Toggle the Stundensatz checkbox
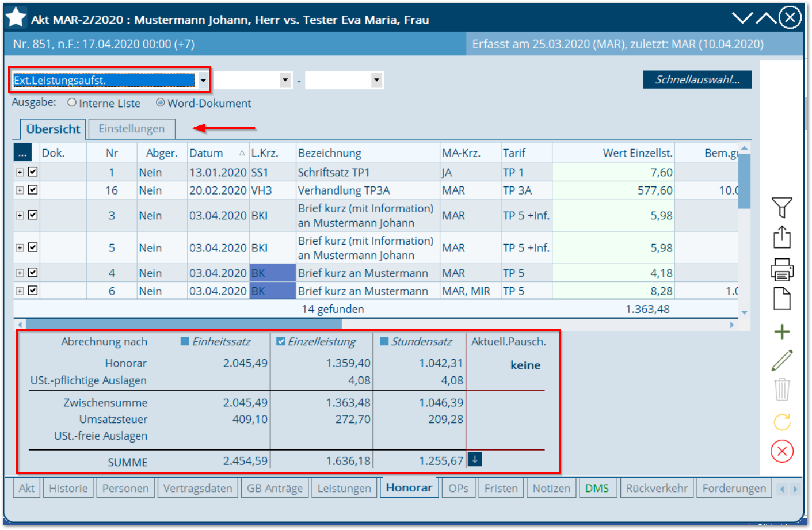The image size is (812, 530). click(384, 341)
